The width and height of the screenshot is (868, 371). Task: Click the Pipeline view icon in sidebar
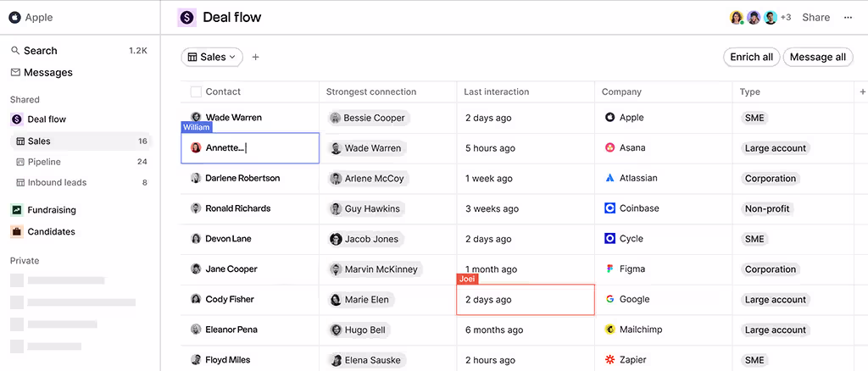tap(20, 162)
